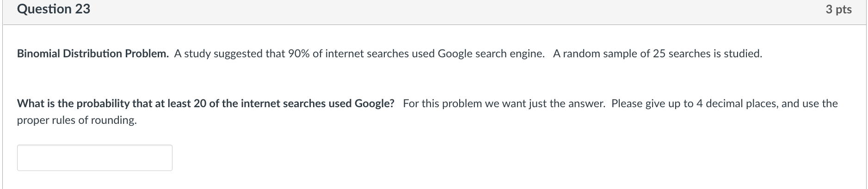868x189 pixels.
Task: Click "For this problem we want just the answer."
Action: (504, 104)
